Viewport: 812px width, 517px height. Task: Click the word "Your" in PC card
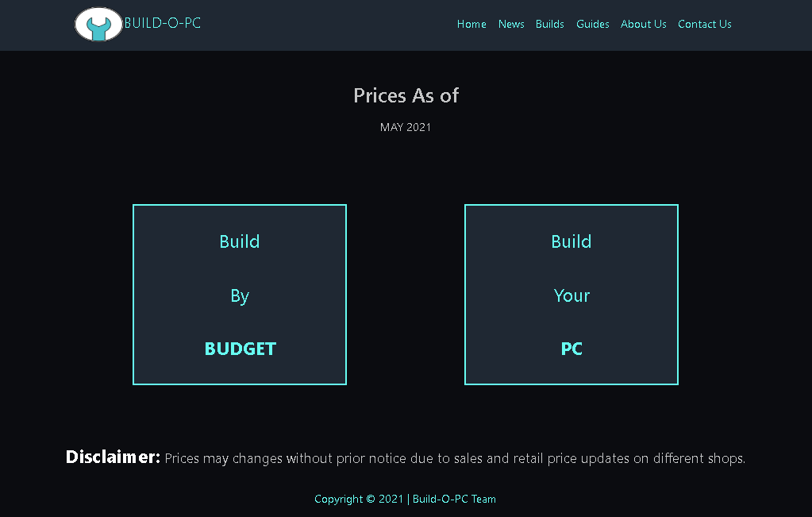[571, 295]
